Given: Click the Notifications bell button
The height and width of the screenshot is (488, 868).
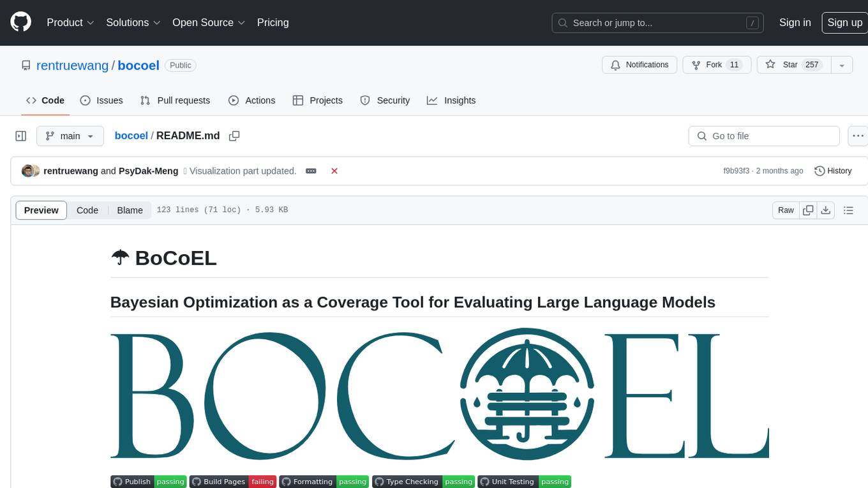Looking at the screenshot, I should [x=640, y=65].
